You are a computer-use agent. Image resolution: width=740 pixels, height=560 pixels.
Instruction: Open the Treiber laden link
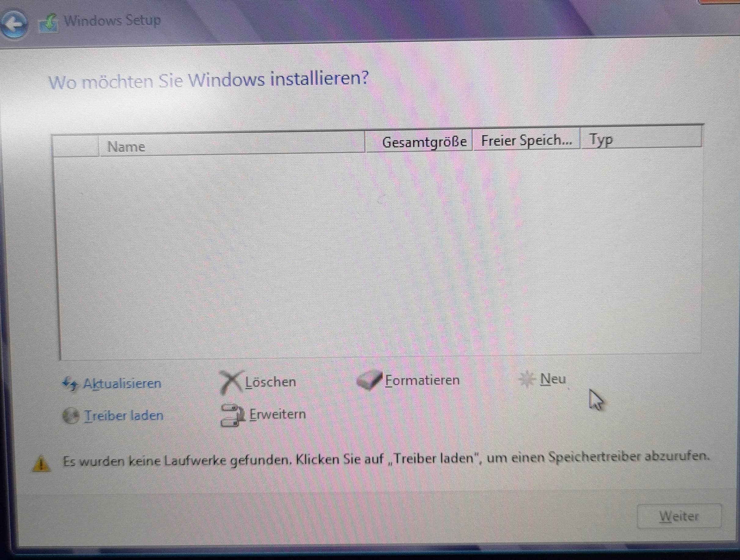[124, 415]
